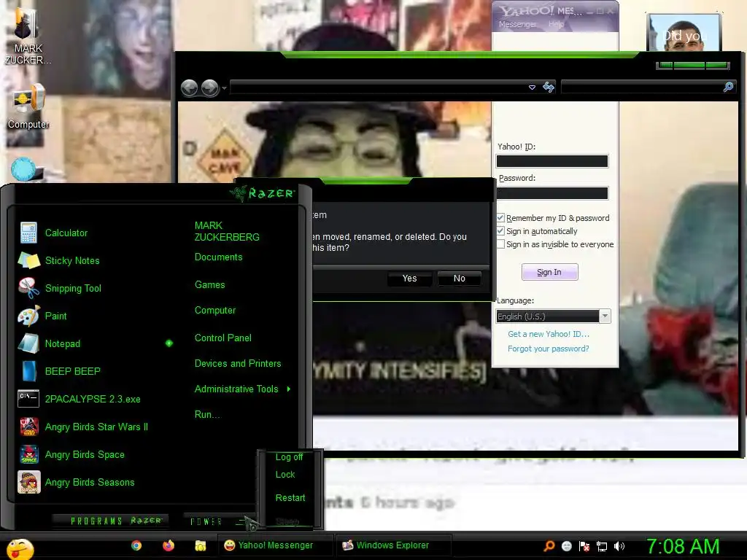Image resolution: width=747 pixels, height=560 pixels.
Task: Expand the Administrative Tools submenu arrow
Action: 289,389
